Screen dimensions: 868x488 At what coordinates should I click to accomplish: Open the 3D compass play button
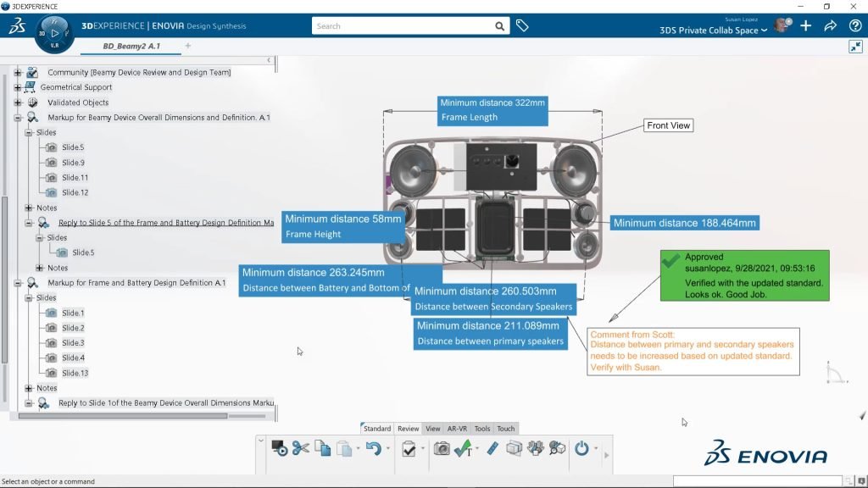[54, 33]
